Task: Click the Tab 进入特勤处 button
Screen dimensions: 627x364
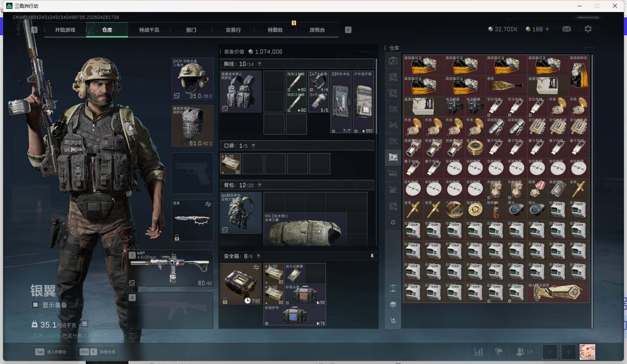Action: coord(51,352)
